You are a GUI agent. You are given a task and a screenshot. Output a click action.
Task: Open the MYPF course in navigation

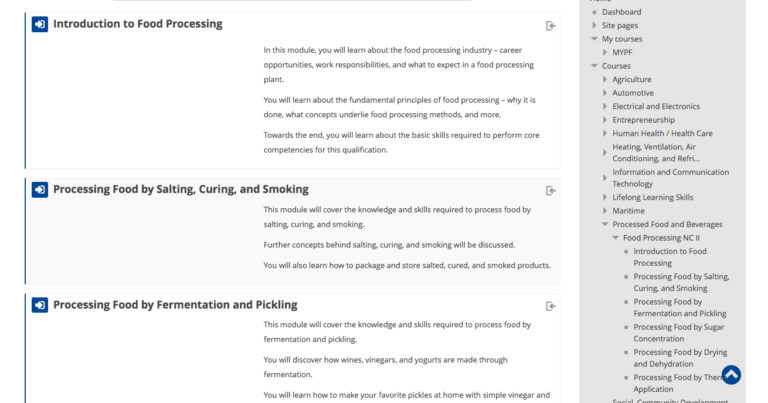click(622, 52)
